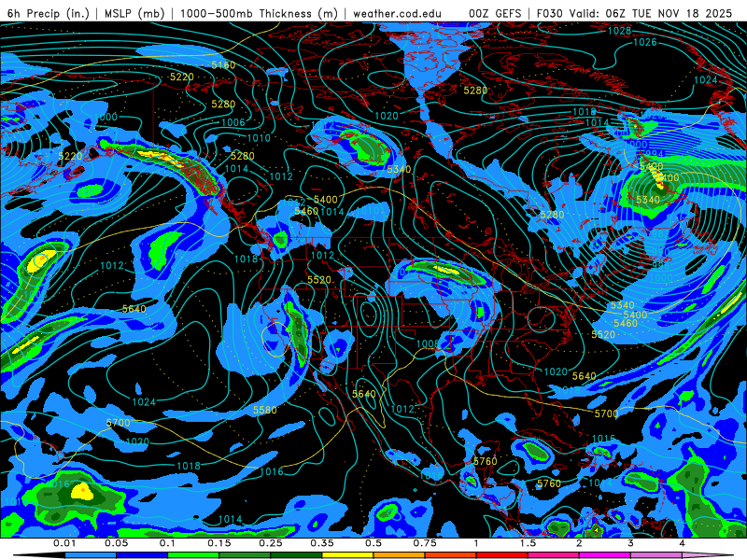Click the weather.cod.edu source text

[397, 13]
